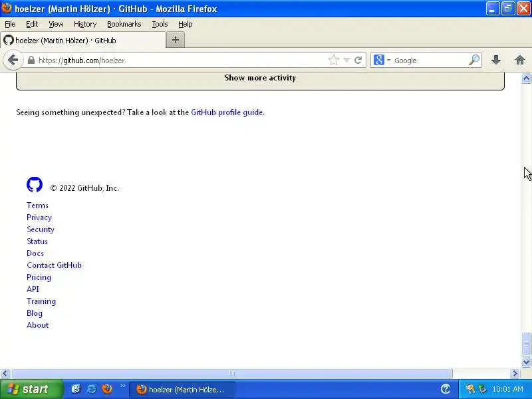Select hoelzer Firefox taskbar button

coord(182,390)
